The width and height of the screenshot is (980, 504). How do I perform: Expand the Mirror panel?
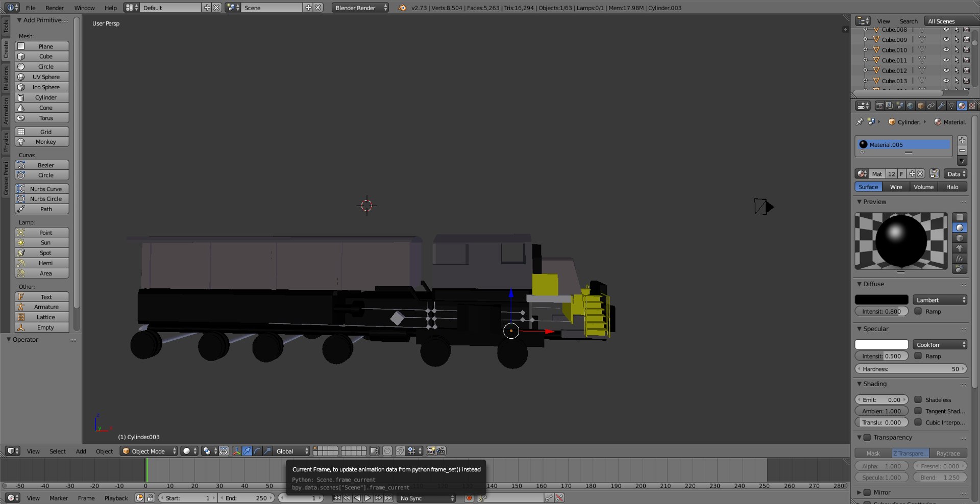pos(859,492)
